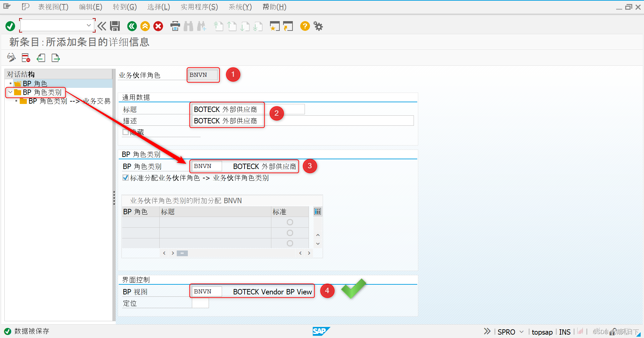644x338 pixels.
Task: Select second row 标准 radio button
Action: click(290, 233)
